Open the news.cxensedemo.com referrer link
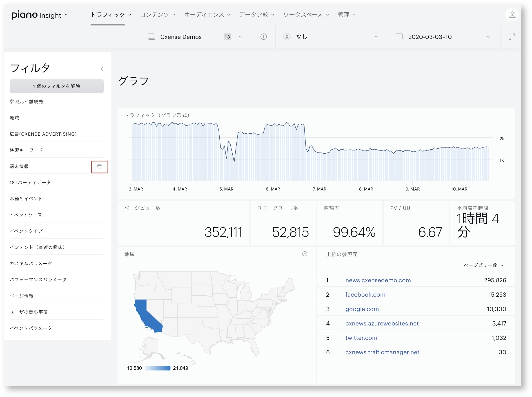Viewport: 532px width, 397px height. pos(378,280)
